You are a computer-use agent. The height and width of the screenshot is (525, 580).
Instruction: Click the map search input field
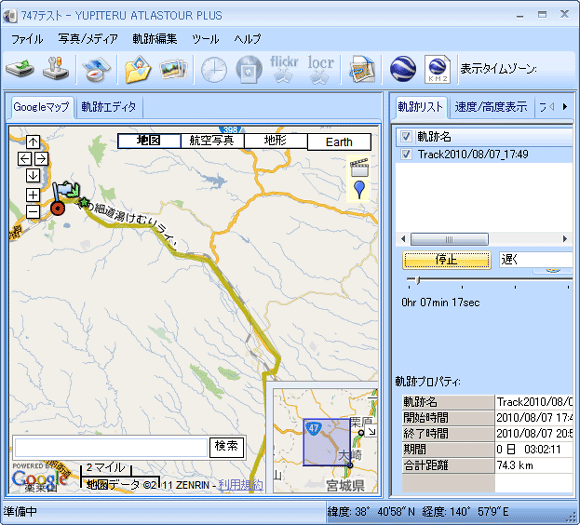pos(111,448)
